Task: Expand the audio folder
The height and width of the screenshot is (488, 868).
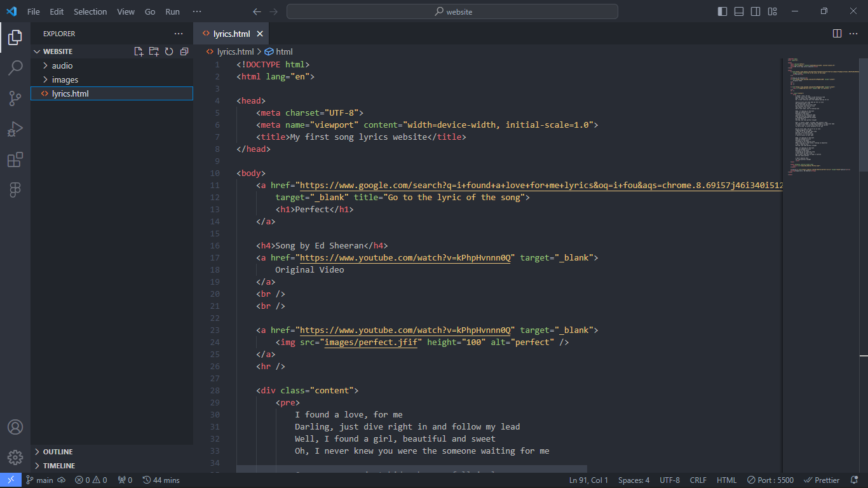Action: [112, 65]
